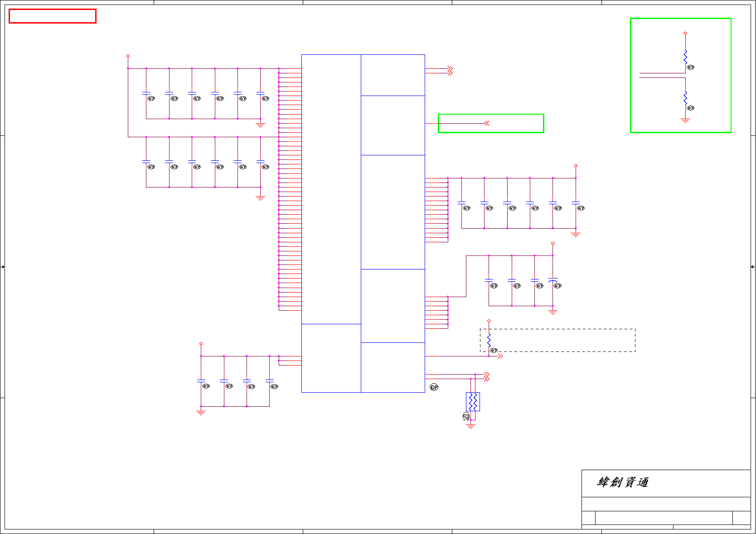Select the ground symbol below the polarized capacitor
The image size is (756, 534).
[553, 312]
